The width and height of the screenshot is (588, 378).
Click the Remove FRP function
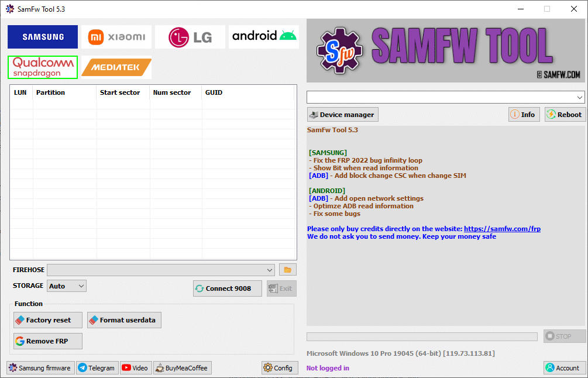47,341
